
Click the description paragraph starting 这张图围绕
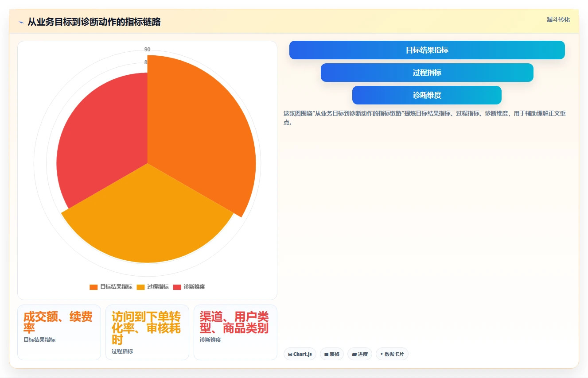click(x=424, y=118)
